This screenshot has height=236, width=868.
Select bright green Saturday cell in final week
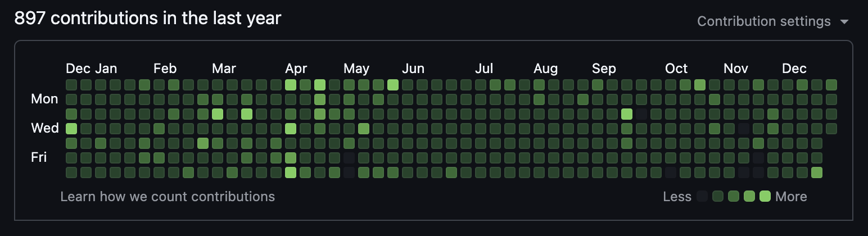pos(817,173)
